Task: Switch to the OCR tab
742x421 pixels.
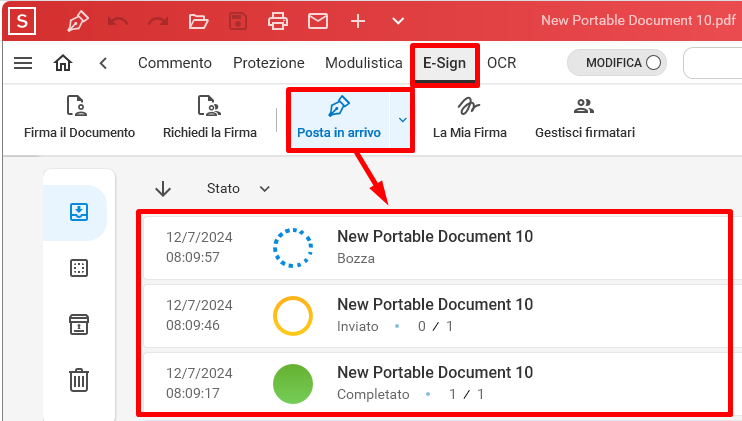Action: click(502, 63)
